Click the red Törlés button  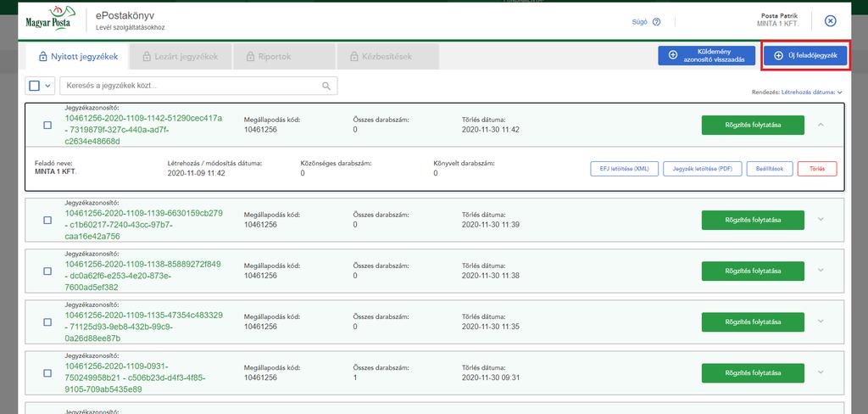(817, 169)
